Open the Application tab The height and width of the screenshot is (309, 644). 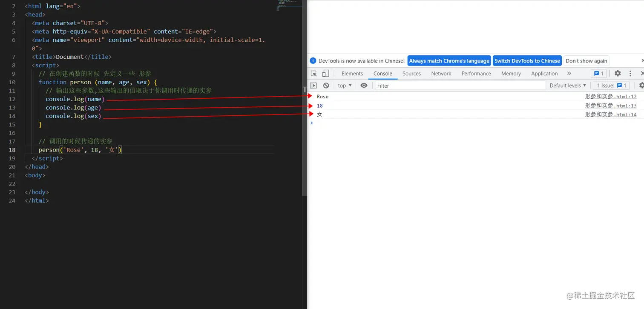click(x=544, y=74)
